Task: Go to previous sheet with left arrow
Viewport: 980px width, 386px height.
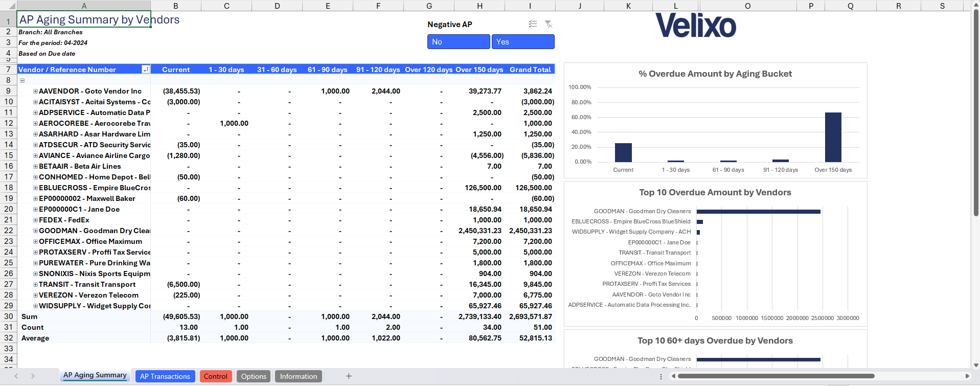Action: [16, 376]
